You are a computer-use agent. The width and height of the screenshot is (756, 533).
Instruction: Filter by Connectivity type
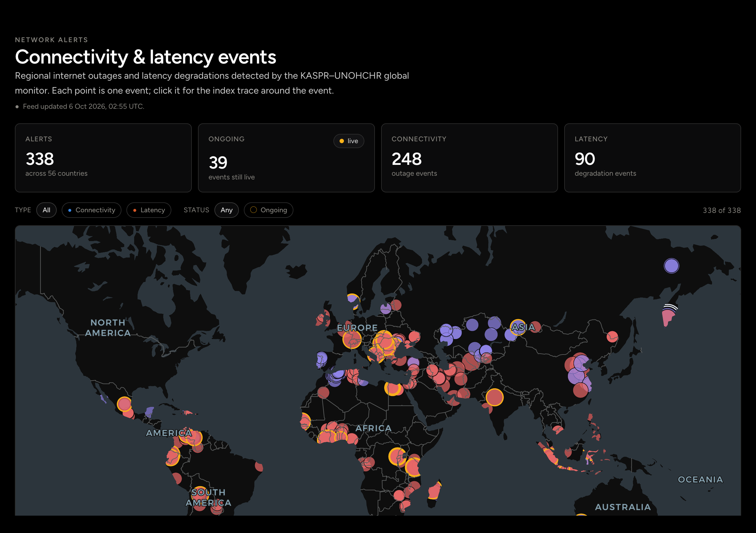(91, 210)
